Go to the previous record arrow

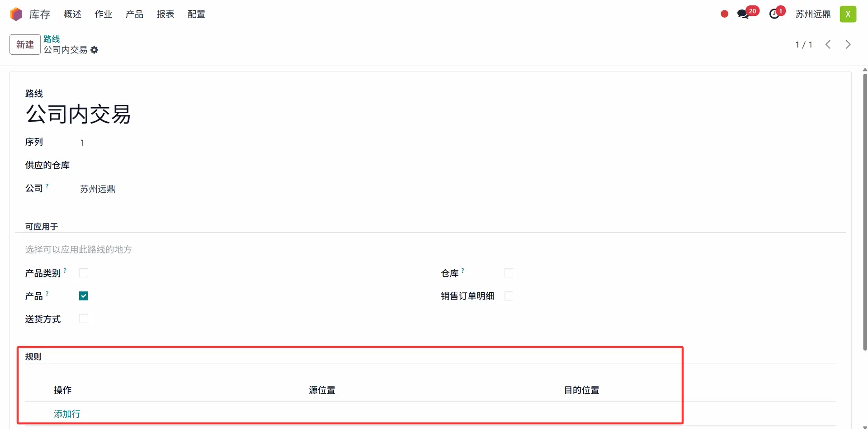click(x=828, y=44)
